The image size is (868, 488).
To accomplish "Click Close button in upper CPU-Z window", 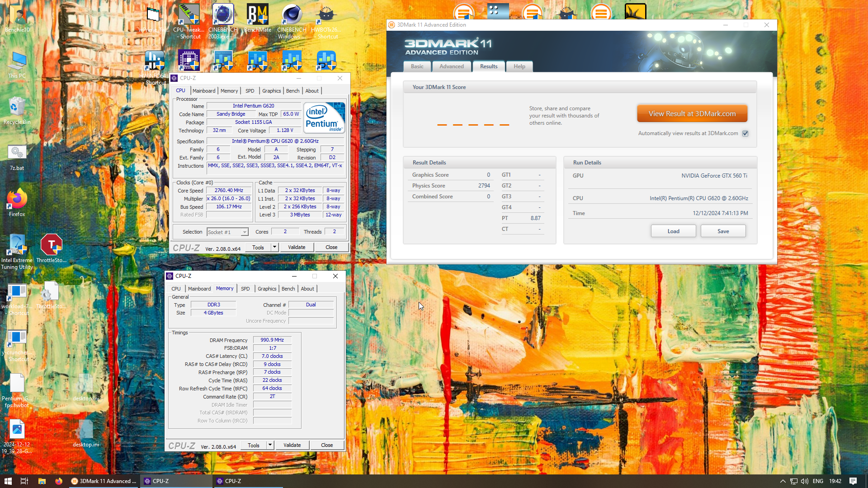I will pyautogui.click(x=331, y=247).
